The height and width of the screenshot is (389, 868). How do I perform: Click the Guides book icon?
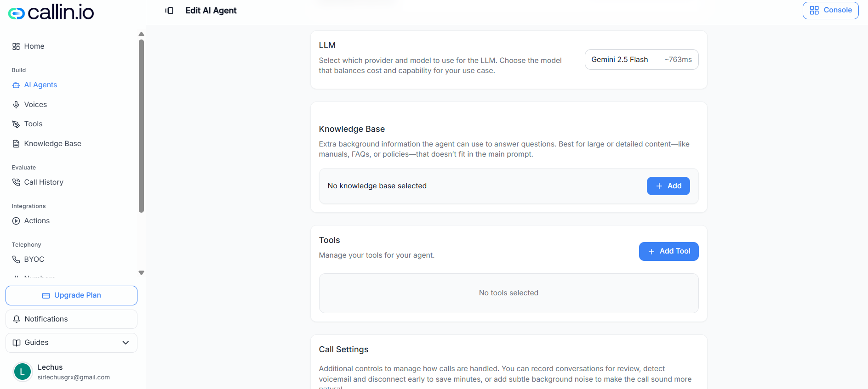point(17,343)
